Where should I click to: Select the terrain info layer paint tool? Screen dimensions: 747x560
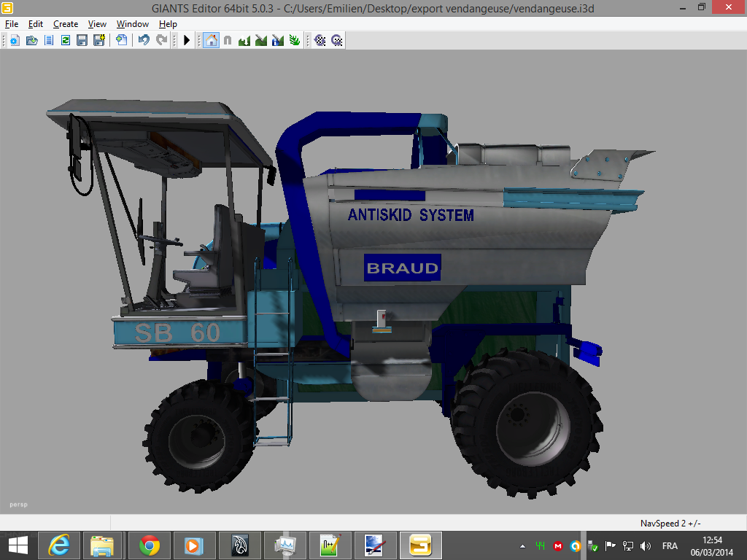pyautogui.click(x=278, y=41)
